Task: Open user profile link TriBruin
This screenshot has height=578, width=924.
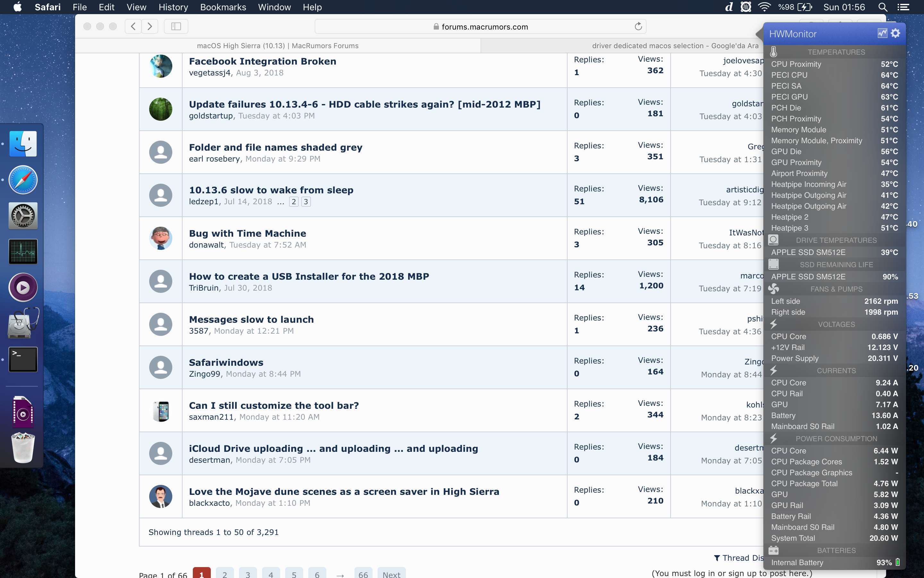Action: [x=203, y=288]
